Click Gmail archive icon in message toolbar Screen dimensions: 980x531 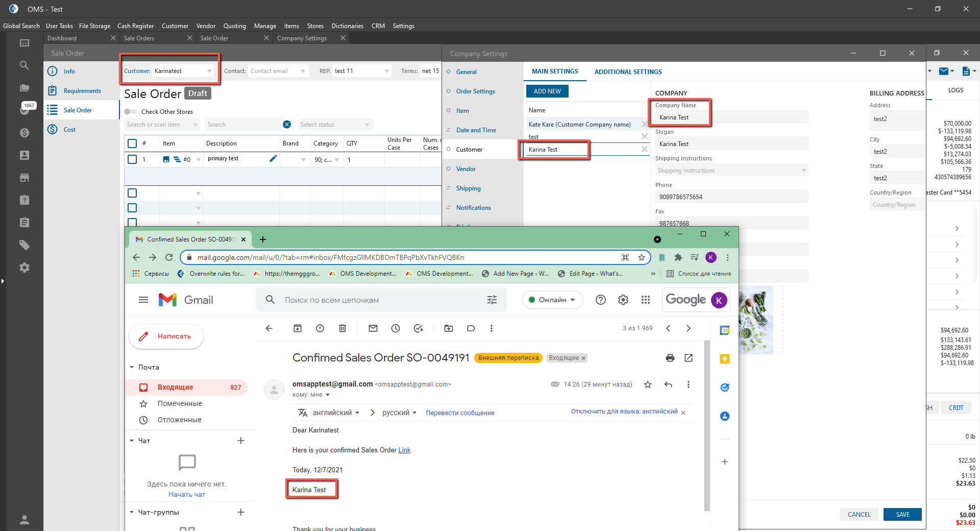click(x=298, y=328)
